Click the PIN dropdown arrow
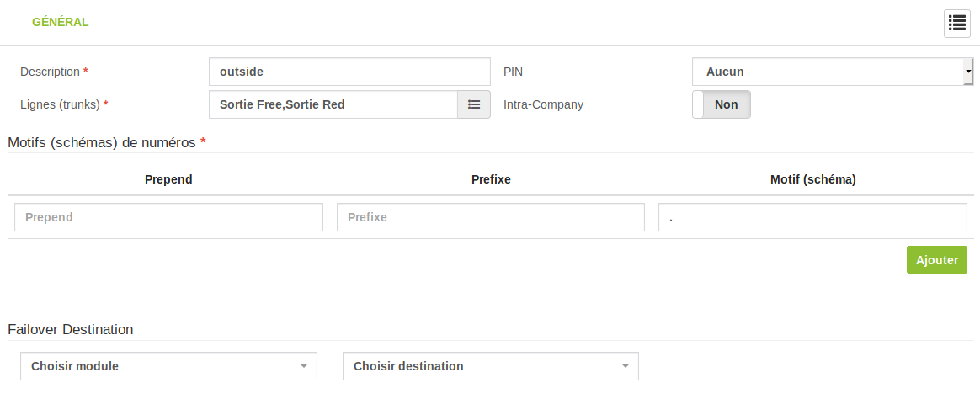This screenshot has width=980, height=415. coord(968,72)
